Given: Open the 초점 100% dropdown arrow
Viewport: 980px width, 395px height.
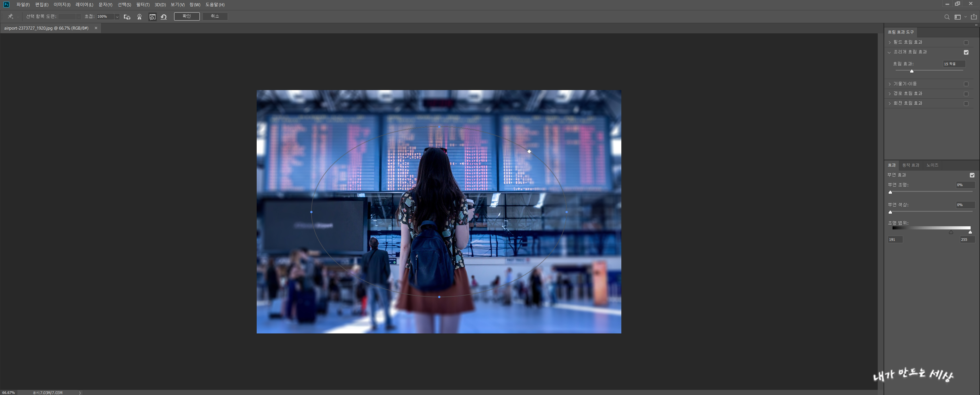Looking at the screenshot, I should 117,17.
